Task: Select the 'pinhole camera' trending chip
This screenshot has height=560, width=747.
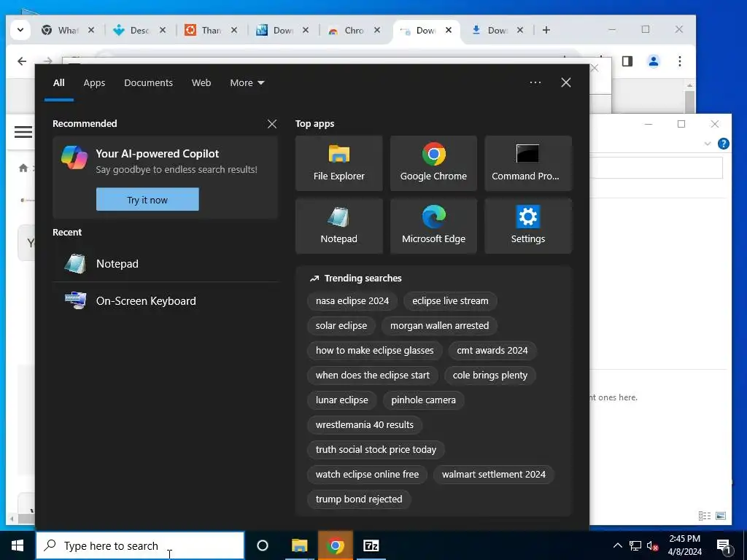Action: pyautogui.click(x=423, y=400)
